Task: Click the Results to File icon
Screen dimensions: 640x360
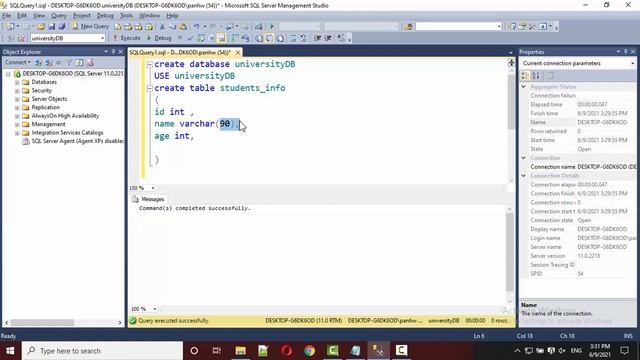Action: 280,38
